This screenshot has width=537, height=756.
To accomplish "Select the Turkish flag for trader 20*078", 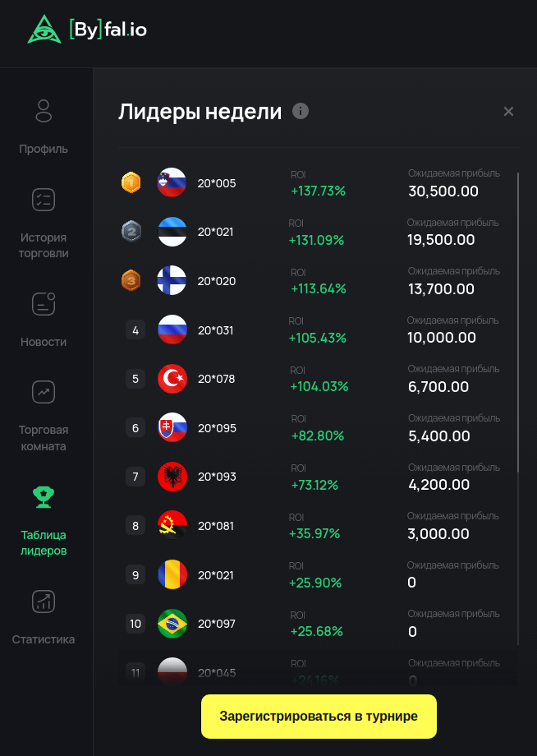I will [172, 379].
